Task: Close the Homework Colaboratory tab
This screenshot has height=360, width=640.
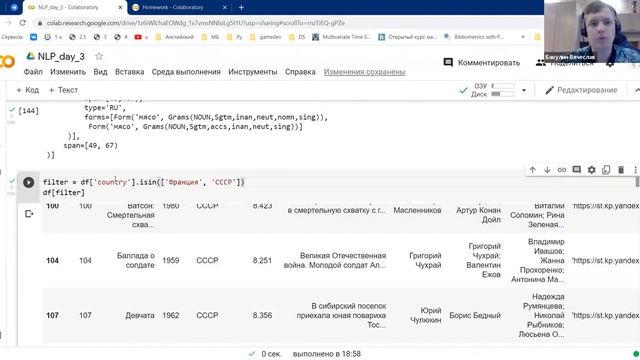Action: [x=225, y=7]
